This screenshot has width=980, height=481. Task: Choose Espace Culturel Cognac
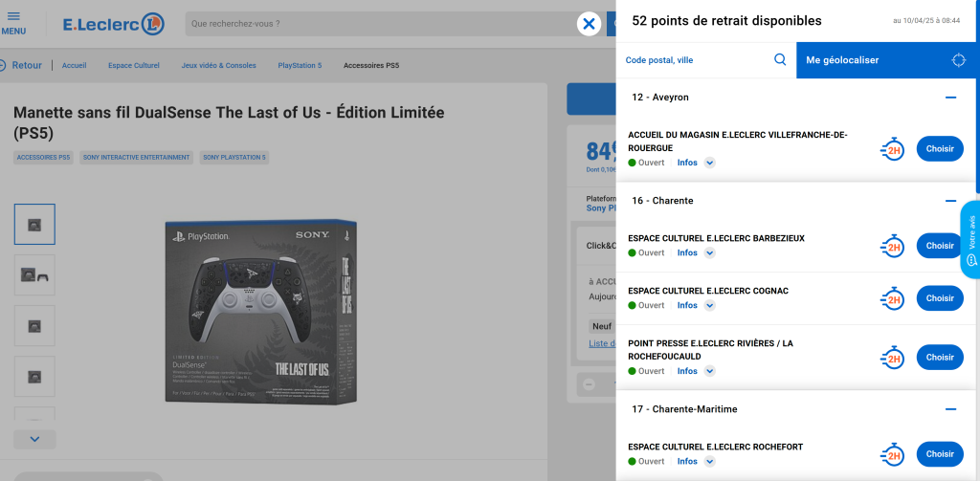click(940, 298)
